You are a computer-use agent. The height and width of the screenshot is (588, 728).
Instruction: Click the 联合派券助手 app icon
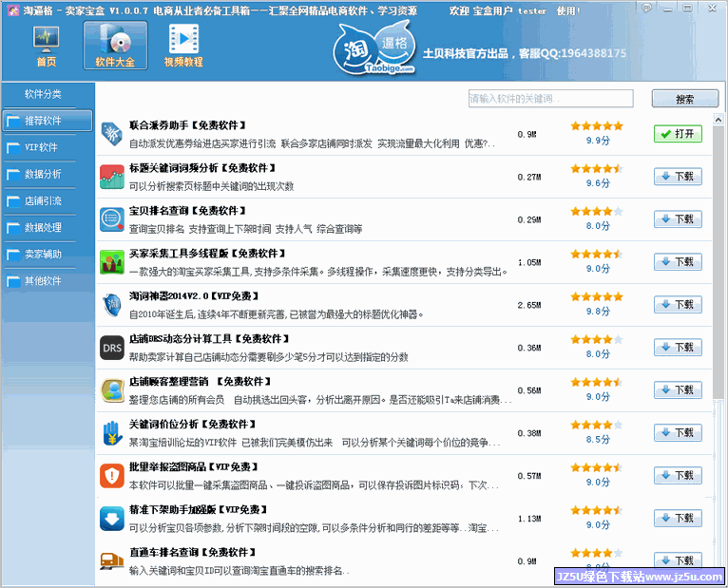pyautogui.click(x=112, y=135)
